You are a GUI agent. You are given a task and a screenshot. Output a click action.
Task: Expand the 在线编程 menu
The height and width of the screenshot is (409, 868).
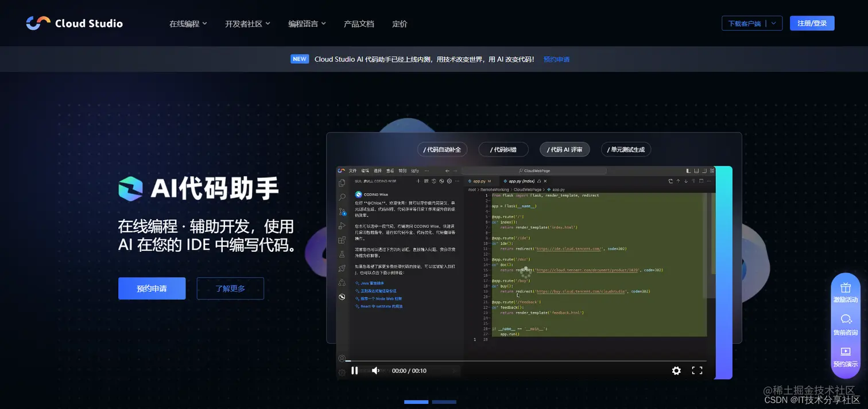(188, 24)
